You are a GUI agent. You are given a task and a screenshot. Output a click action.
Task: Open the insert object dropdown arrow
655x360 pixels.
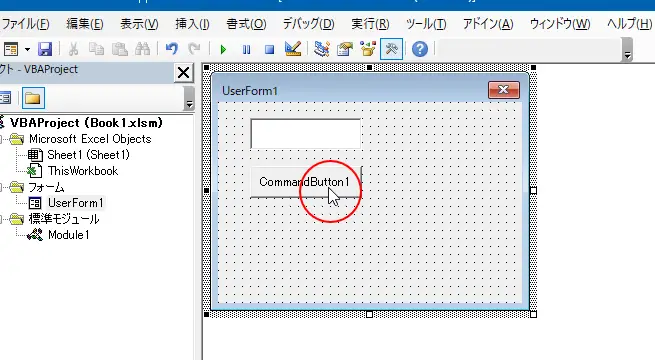pos(27,49)
